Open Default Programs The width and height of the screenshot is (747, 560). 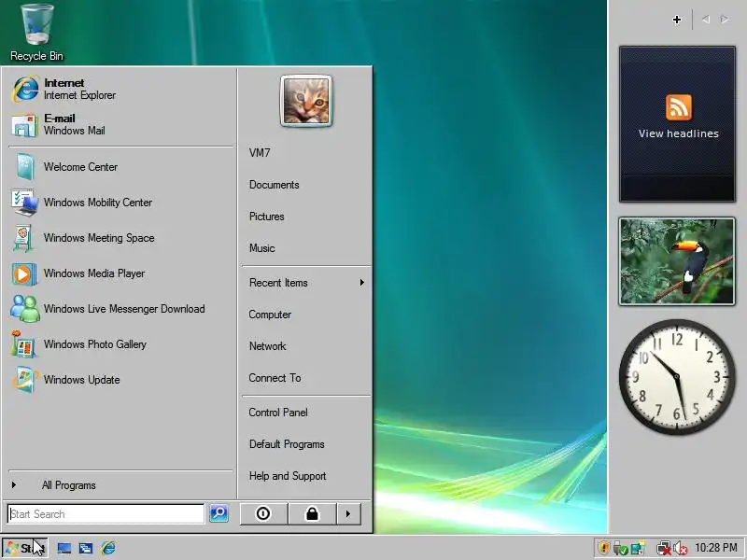click(305, 444)
